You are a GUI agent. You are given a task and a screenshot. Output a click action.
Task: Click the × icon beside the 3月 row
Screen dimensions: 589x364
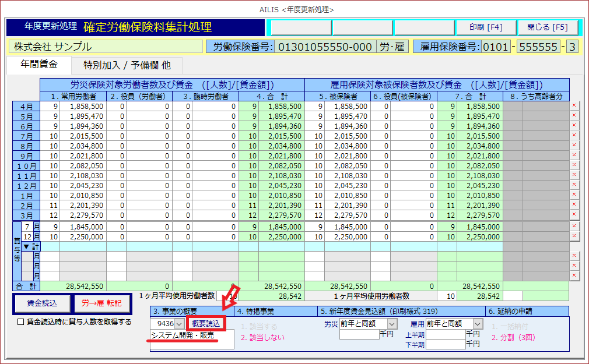574,214
